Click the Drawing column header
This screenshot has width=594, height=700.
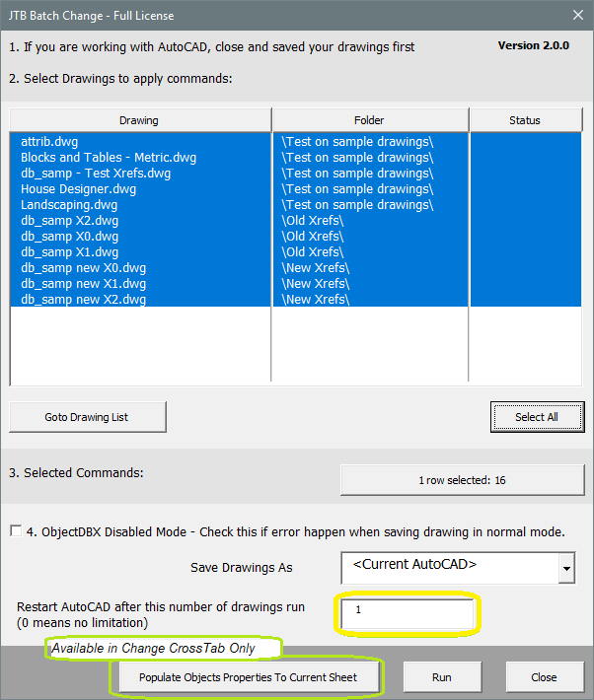[139, 120]
